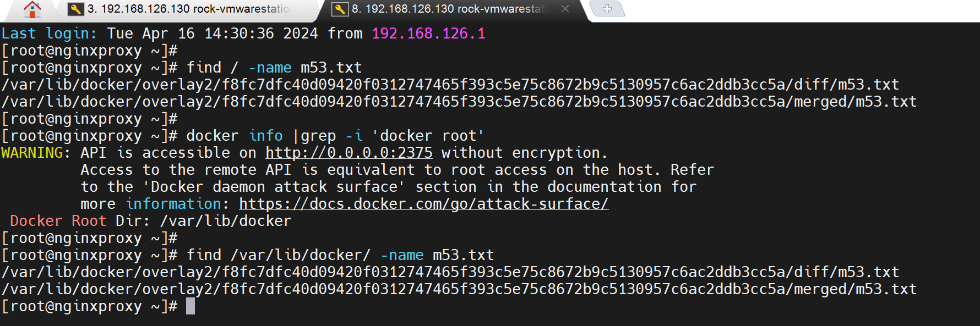The height and width of the screenshot is (326, 980).
Task: Click the cyan word "information" in the warning
Action: click(173, 204)
